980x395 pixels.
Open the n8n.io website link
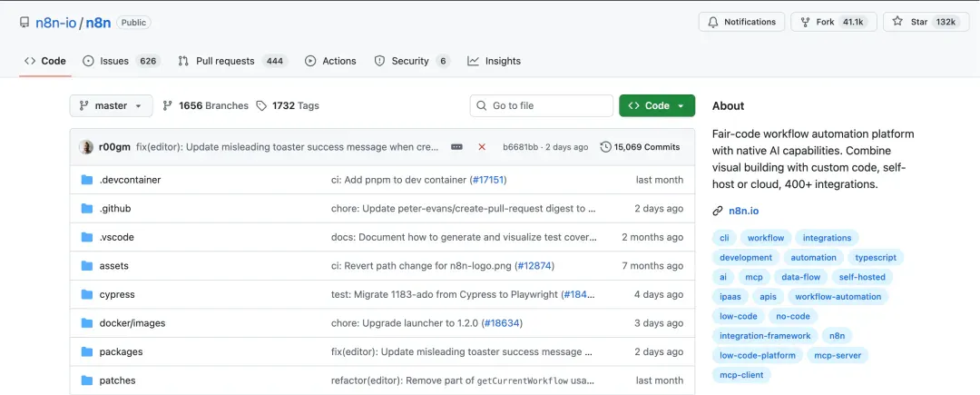click(x=744, y=212)
